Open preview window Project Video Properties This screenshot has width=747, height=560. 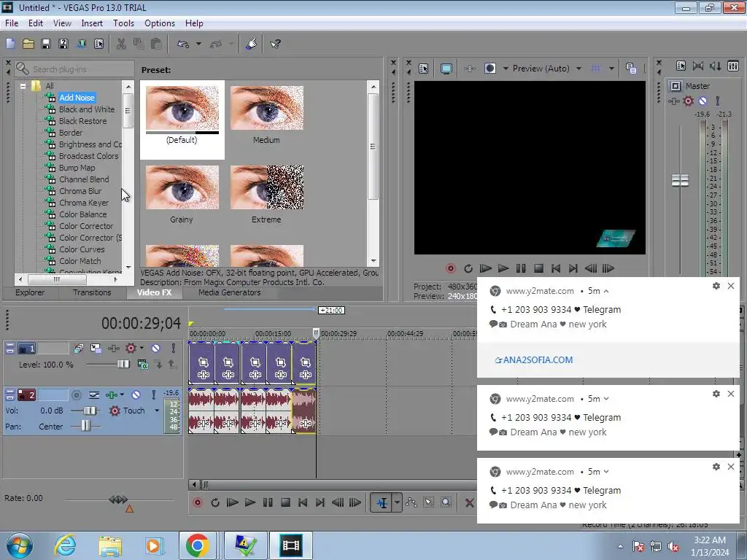pyautogui.click(x=424, y=69)
